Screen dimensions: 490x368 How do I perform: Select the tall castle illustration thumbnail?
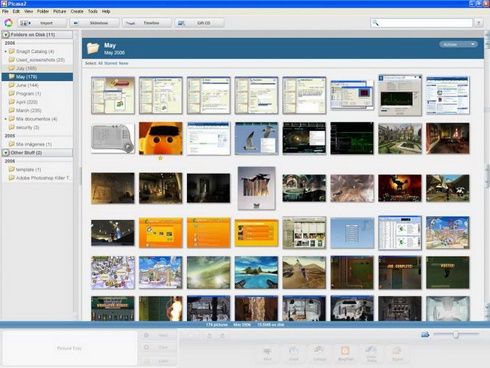256,188
